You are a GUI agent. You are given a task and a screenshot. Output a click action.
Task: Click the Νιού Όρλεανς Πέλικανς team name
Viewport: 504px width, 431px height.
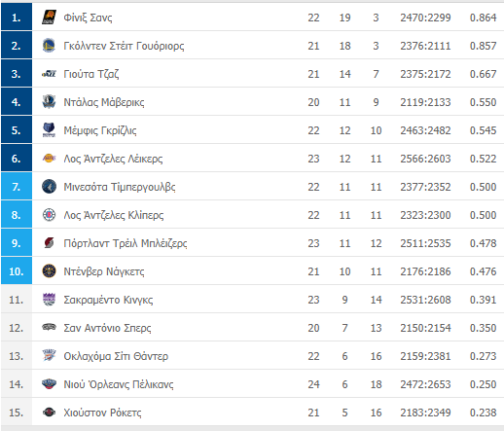pos(119,384)
